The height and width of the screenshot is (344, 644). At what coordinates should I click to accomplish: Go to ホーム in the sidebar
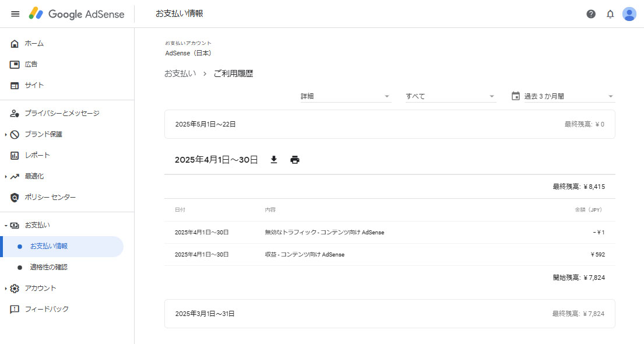(x=34, y=43)
